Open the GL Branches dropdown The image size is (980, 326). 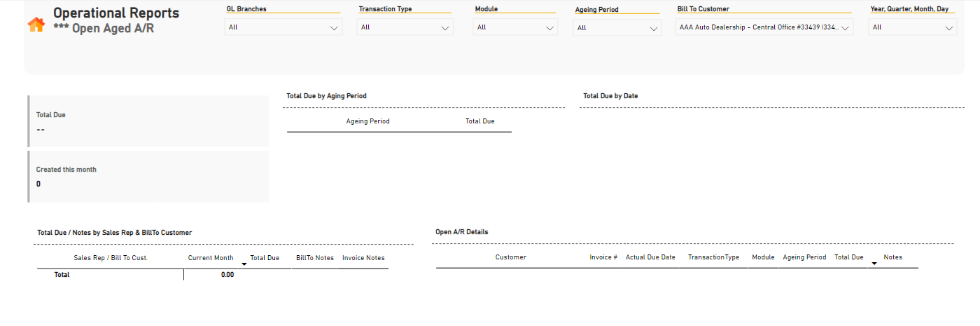click(283, 27)
